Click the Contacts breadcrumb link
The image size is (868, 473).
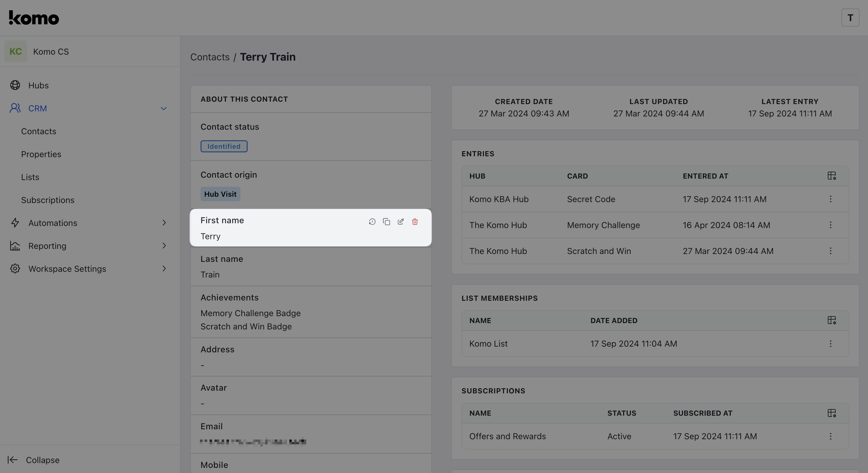tap(210, 57)
